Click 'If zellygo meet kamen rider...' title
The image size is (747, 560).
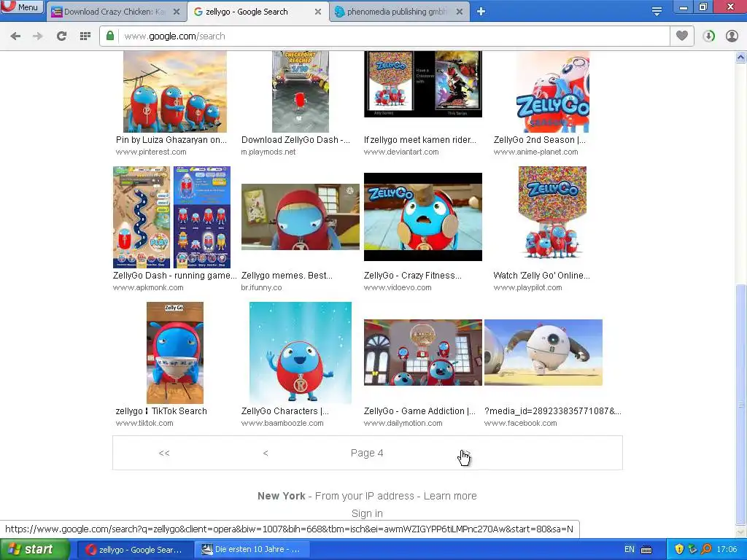(419, 140)
